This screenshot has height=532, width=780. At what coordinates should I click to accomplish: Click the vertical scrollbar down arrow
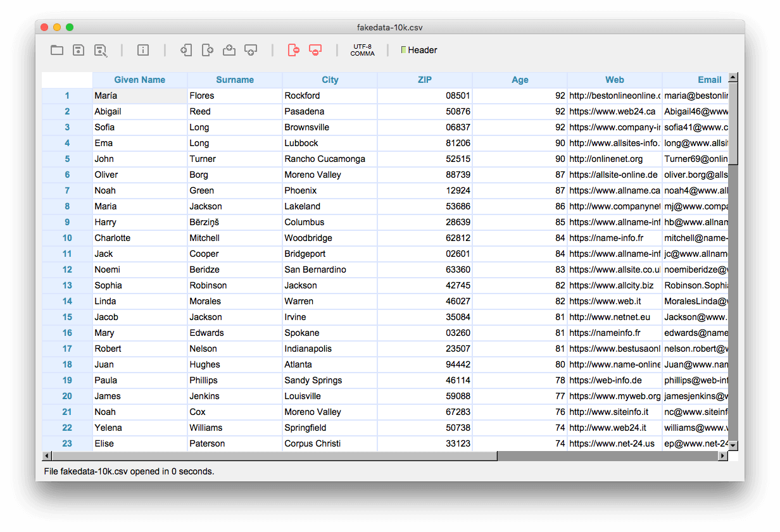click(733, 446)
